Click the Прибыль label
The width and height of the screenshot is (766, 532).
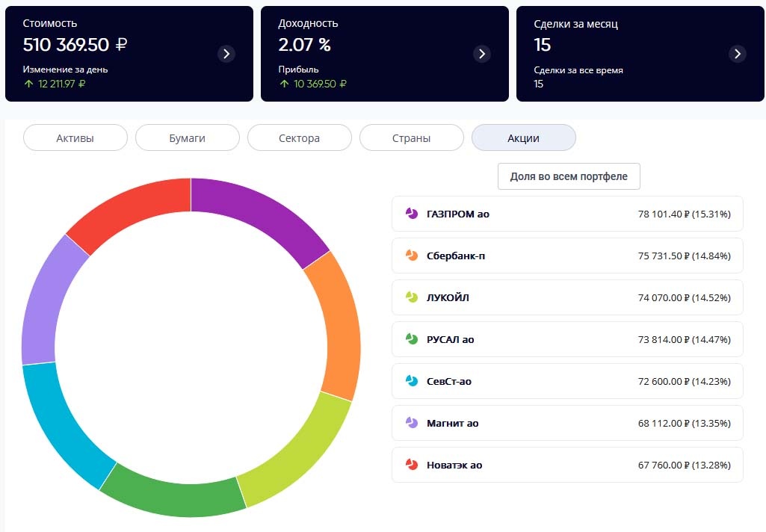[298, 69]
